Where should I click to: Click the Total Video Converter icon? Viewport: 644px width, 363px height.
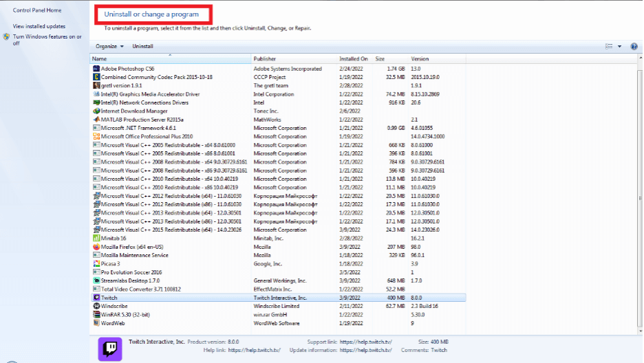tap(96, 289)
